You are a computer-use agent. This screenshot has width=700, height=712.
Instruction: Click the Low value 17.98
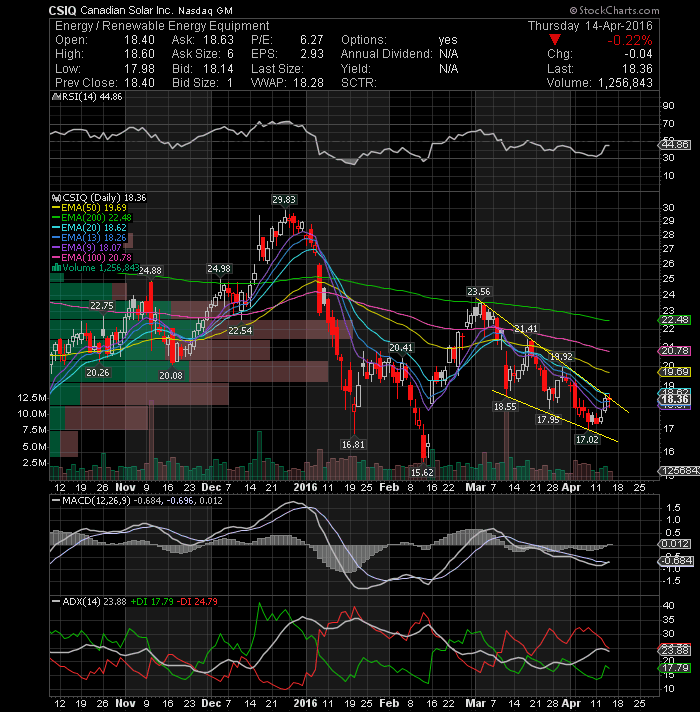[x=139, y=69]
